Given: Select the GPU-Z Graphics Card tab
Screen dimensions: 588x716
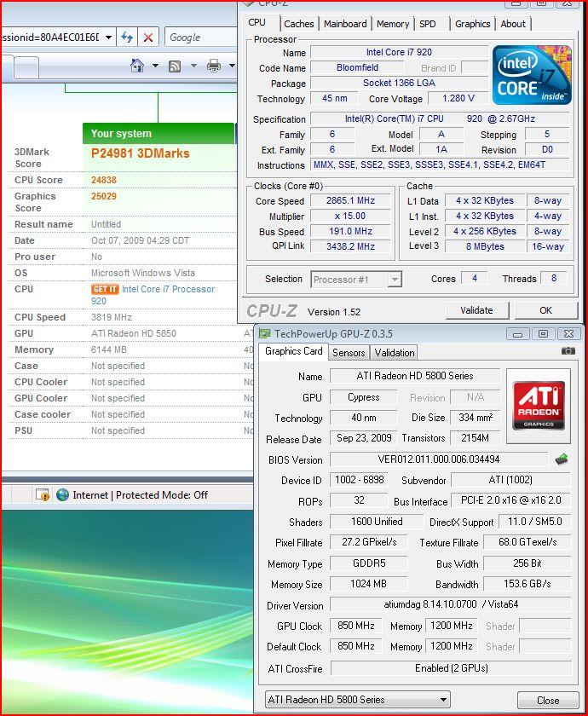Looking at the screenshot, I should tap(294, 350).
